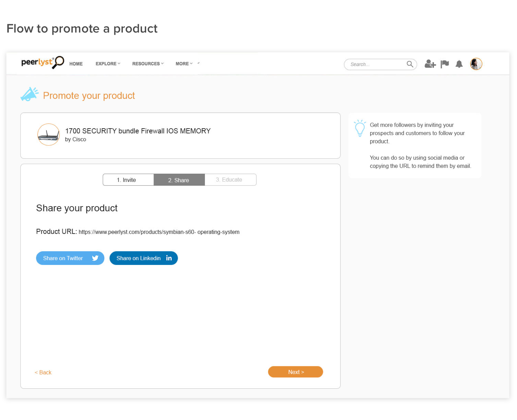Click the LinkedIn 'in' icon

169,258
